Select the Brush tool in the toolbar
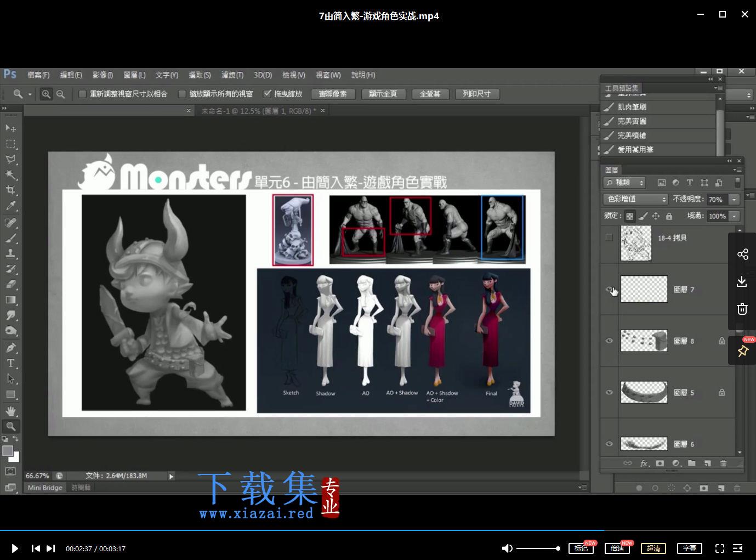 pos(10,238)
